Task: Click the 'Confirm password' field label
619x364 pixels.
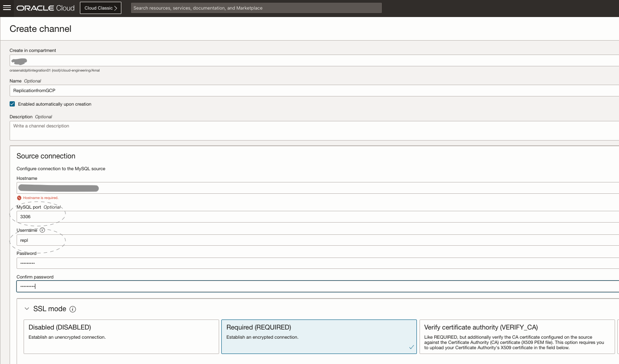Action: pyautogui.click(x=35, y=277)
